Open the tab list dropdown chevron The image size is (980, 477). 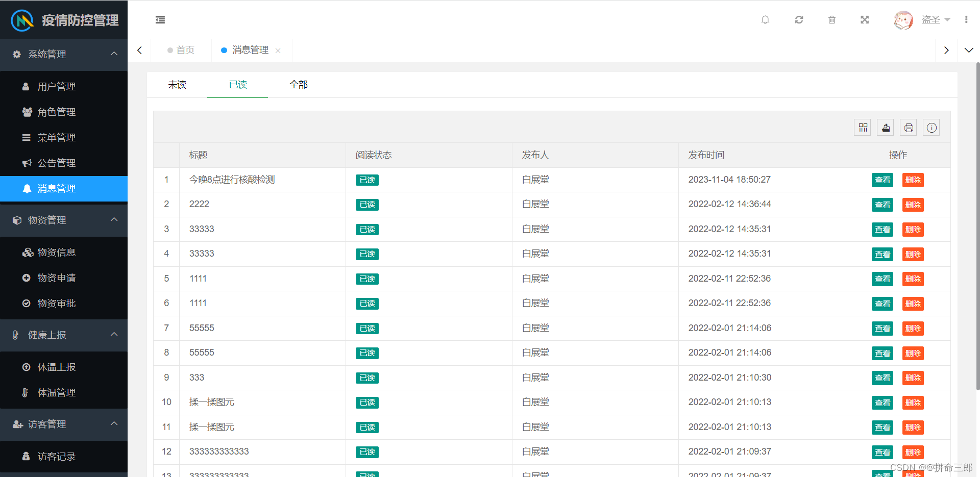[969, 50]
